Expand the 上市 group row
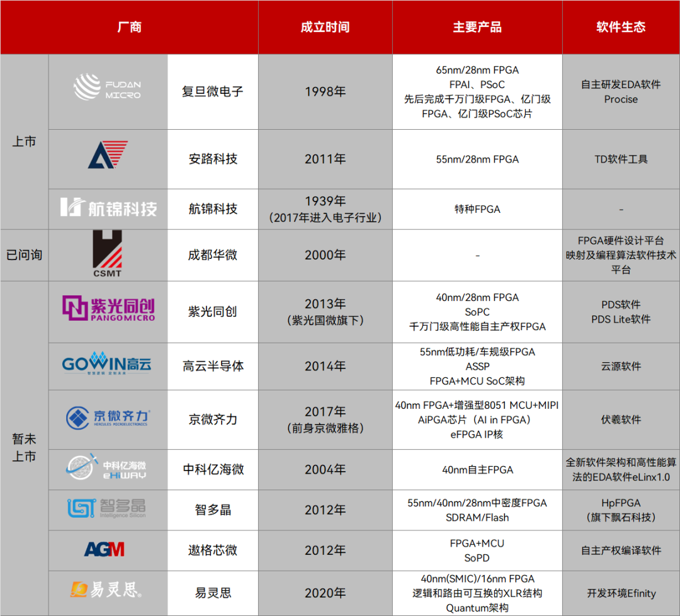This screenshot has height=616, width=680. pyautogui.click(x=25, y=142)
